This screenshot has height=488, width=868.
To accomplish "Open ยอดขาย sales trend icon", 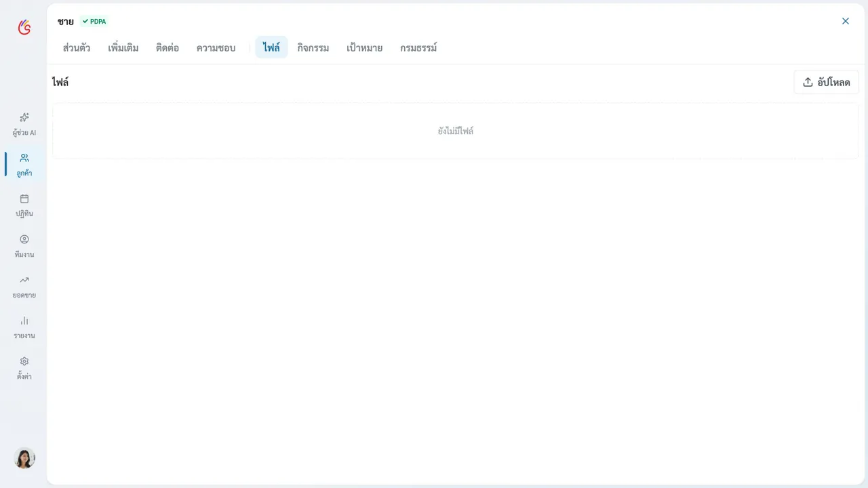I will [24, 280].
